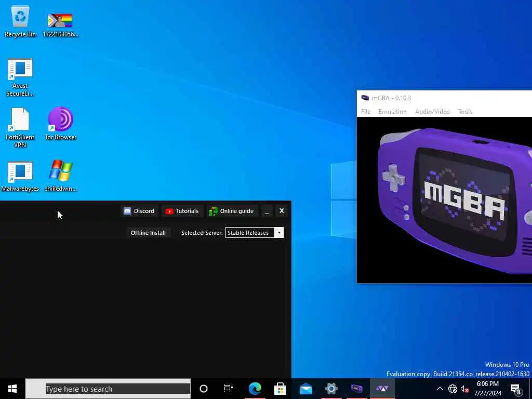Switch to mGBA taskbar icon
The image size is (532, 399).
(x=356, y=389)
